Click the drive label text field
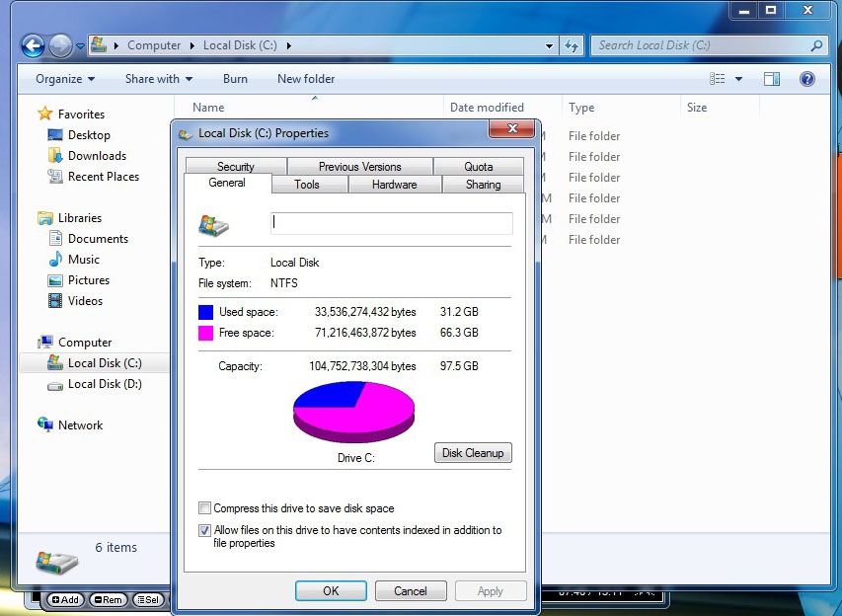The height and width of the screenshot is (616, 842). (392, 223)
